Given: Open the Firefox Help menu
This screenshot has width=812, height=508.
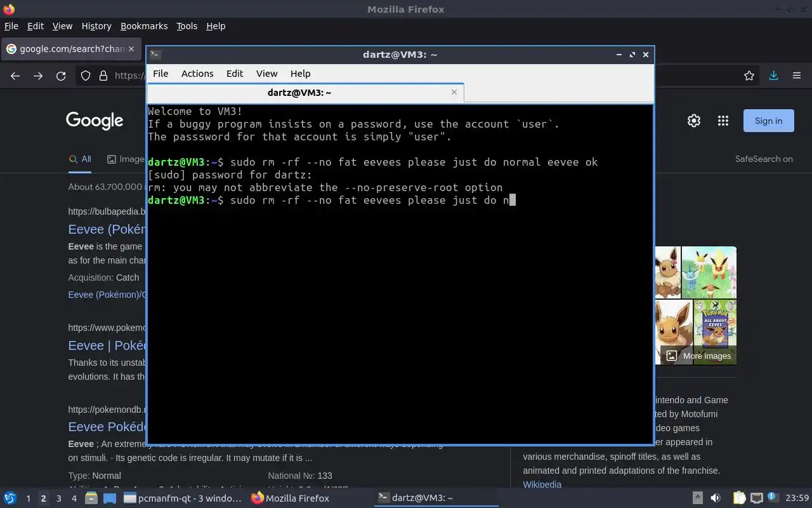Looking at the screenshot, I should click(216, 26).
